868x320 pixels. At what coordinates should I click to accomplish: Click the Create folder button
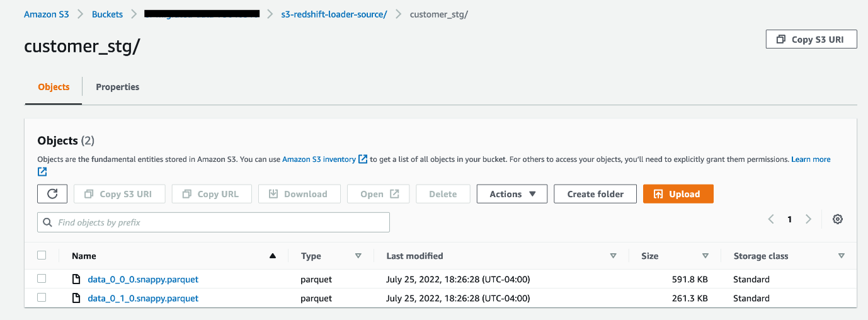click(x=595, y=194)
